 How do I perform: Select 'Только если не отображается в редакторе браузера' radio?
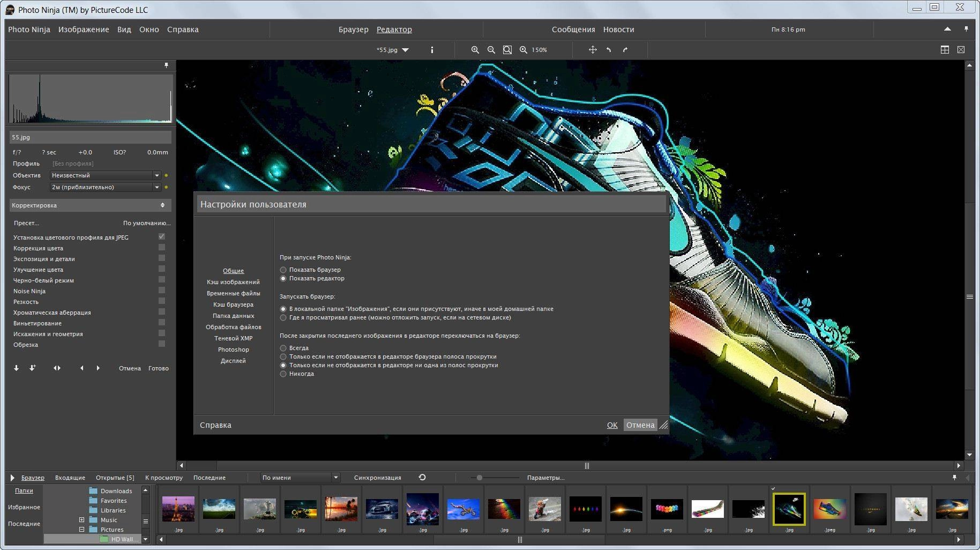283,356
